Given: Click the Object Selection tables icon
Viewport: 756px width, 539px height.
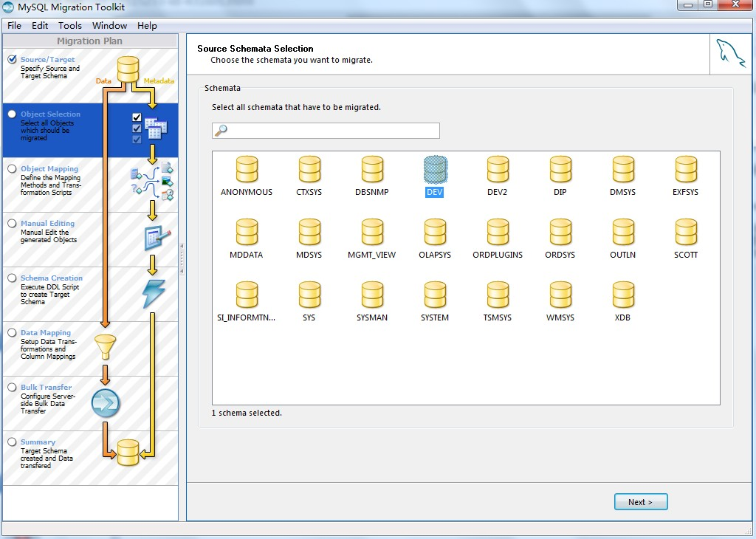Looking at the screenshot, I should 156,128.
